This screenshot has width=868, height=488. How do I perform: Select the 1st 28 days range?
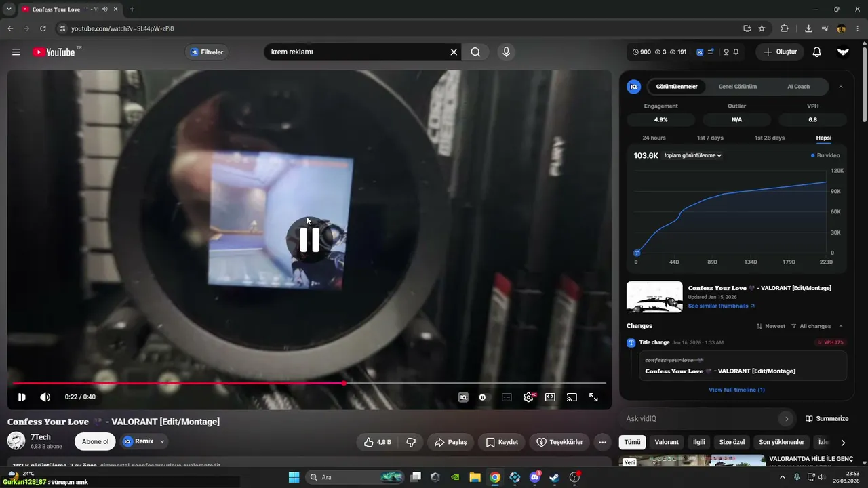[770, 138]
